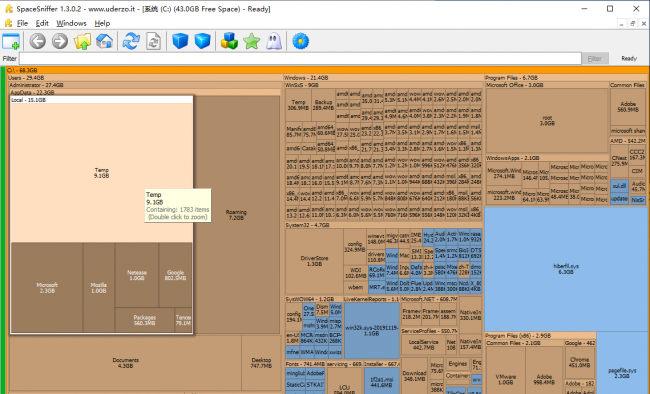650x394 pixels.
Task: Select the Netease 1.0GB block
Action: click(x=137, y=275)
